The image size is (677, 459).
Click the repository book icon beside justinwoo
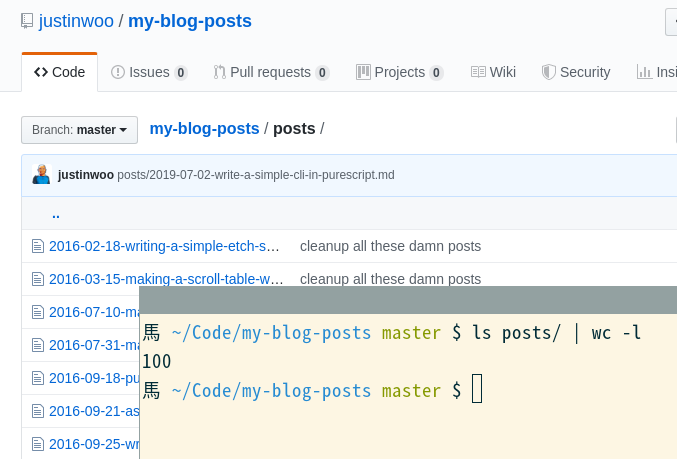[27, 21]
